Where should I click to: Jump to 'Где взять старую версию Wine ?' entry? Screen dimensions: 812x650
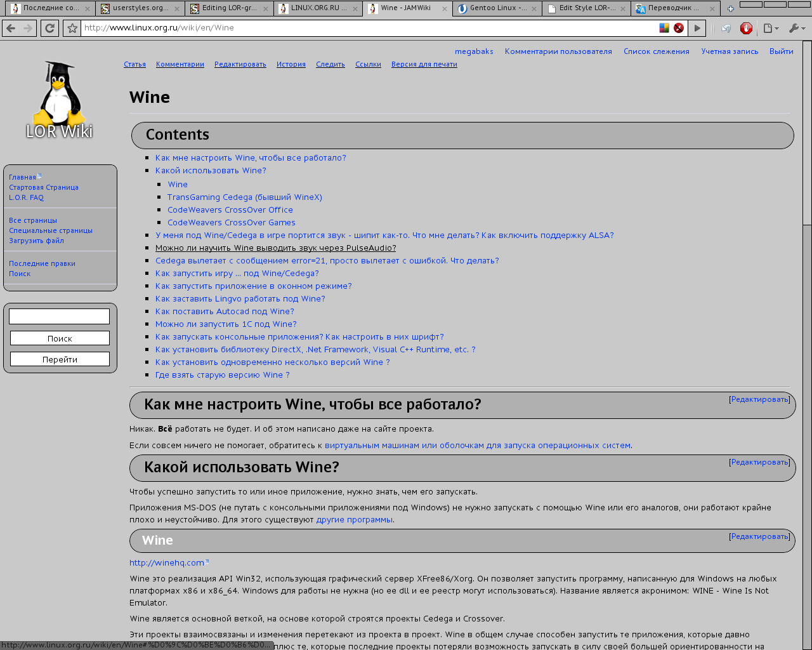[222, 375]
